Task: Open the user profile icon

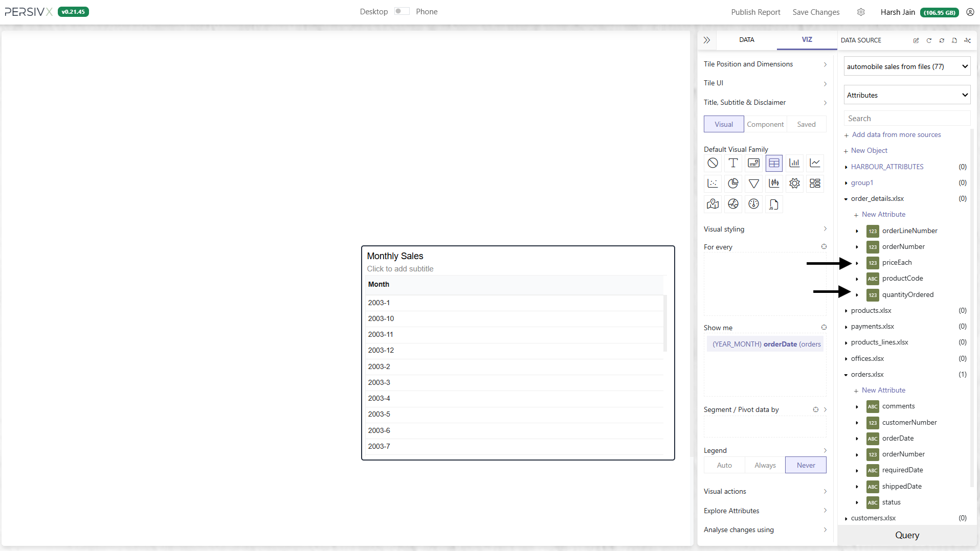Action: tap(970, 12)
